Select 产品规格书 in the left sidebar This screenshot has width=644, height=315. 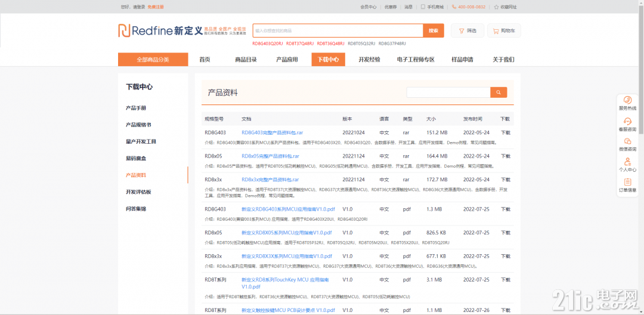pyautogui.click(x=138, y=125)
